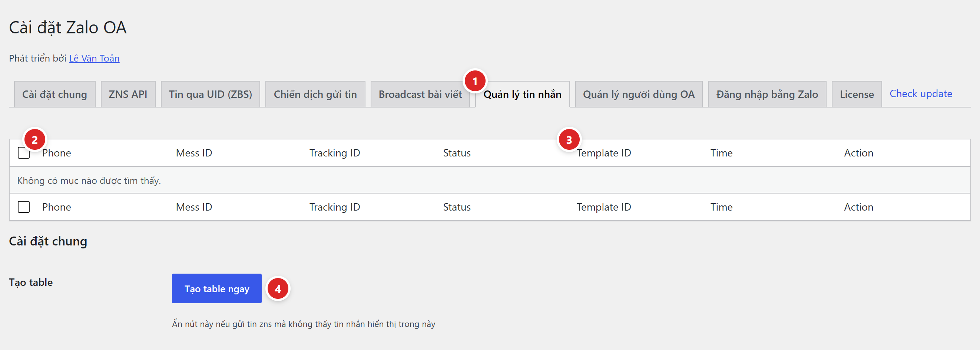Tick the select-all checkbox in table footer
Viewport: 980px width, 350px height.
tap(24, 207)
